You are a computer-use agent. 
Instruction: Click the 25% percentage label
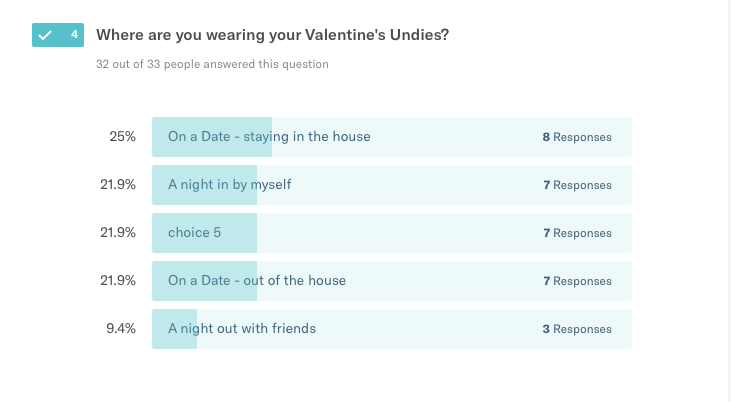(x=123, y=137)
